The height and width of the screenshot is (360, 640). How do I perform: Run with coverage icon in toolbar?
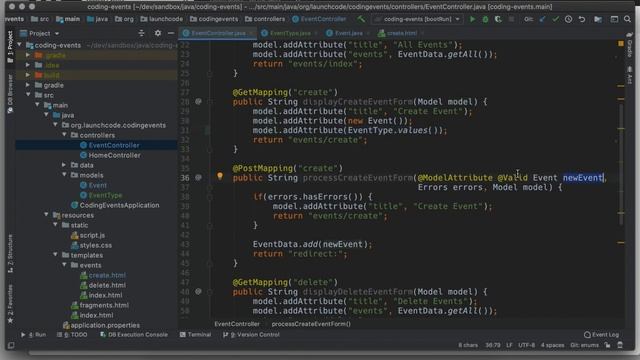498,19
